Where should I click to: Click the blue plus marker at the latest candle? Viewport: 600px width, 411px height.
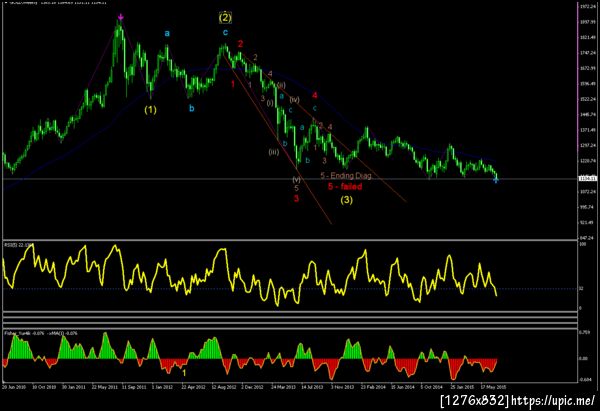496,180
